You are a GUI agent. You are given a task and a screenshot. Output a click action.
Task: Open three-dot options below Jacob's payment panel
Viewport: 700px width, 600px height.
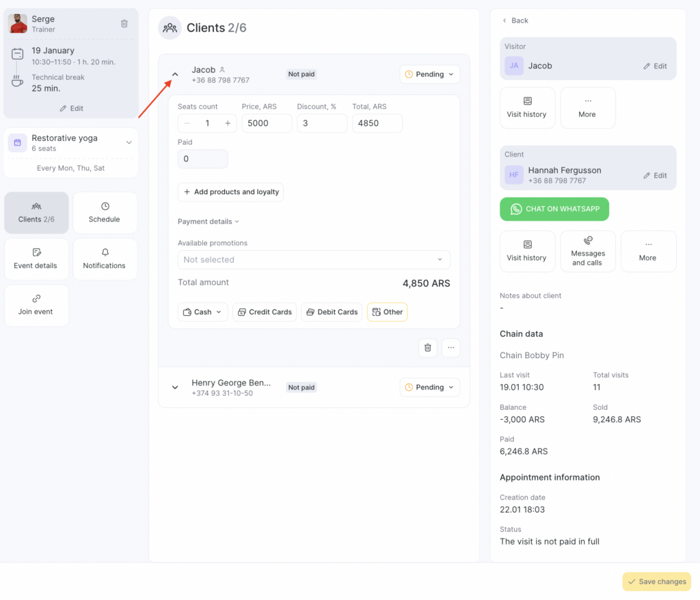450,348
